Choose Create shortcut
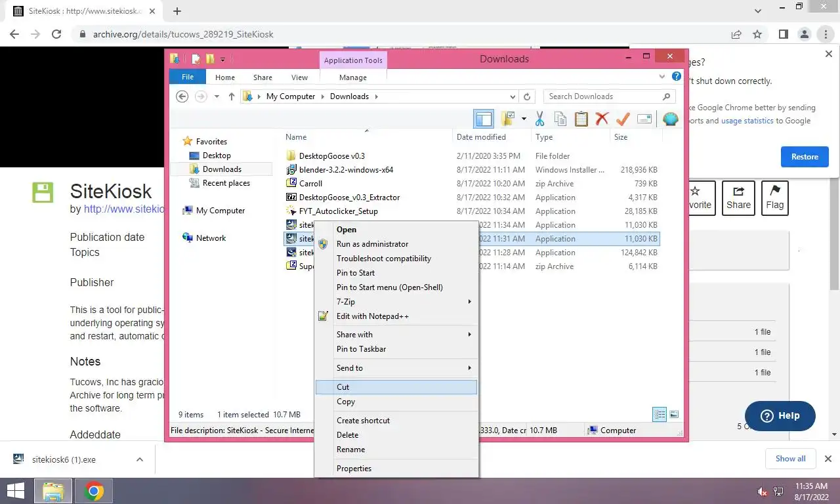 (396, 421)
